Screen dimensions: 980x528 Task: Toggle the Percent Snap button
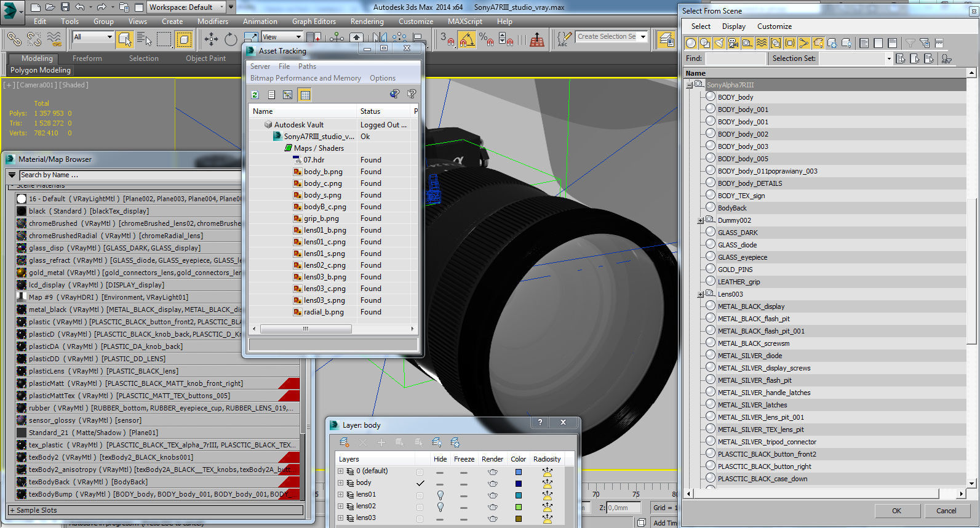tap(486, 39)
